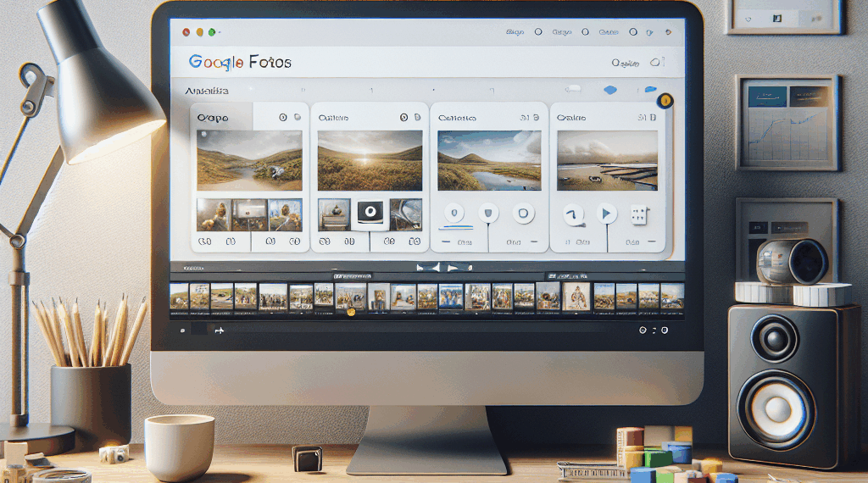868x483 pixels.
Task: Click the small dot icon bottom-left dark bar
Action: point(182,330)
